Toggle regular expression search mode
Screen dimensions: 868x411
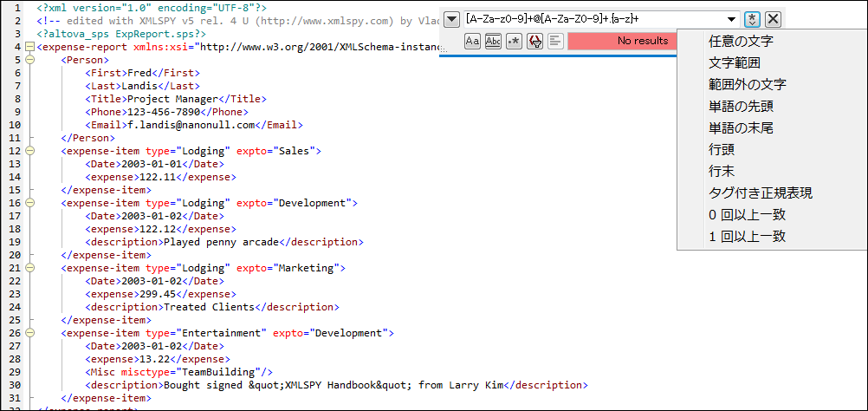pos(514,41)
